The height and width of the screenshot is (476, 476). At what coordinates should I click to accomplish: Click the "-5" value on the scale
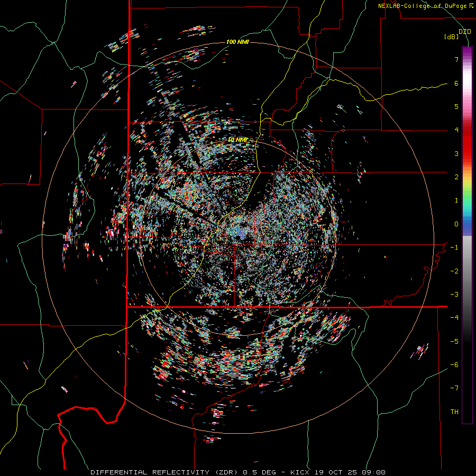coord(454,342)
